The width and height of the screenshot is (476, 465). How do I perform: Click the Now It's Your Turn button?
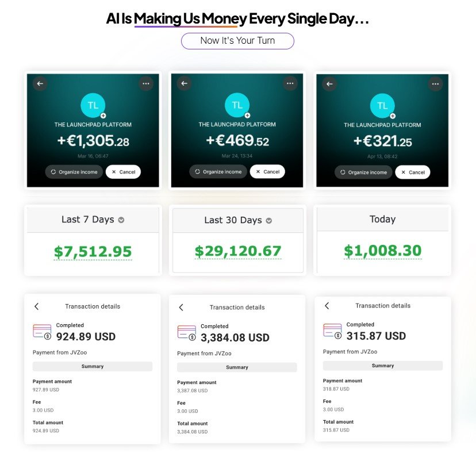point(237,41)
